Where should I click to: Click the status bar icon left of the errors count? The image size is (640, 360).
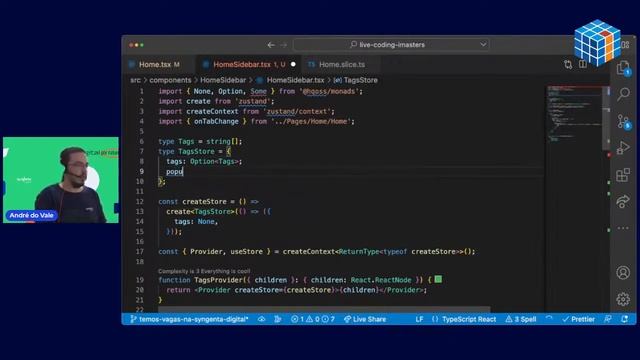(278, 319)
